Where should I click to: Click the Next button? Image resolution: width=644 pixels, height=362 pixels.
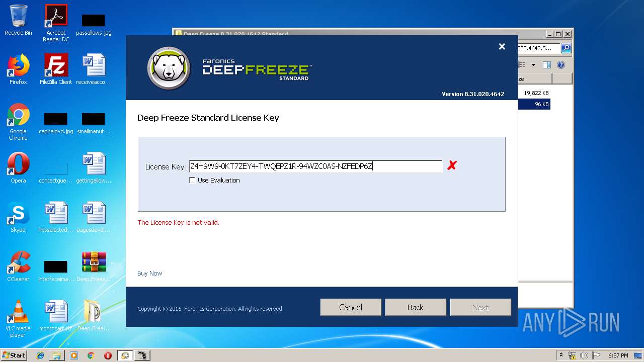[480, 307]
